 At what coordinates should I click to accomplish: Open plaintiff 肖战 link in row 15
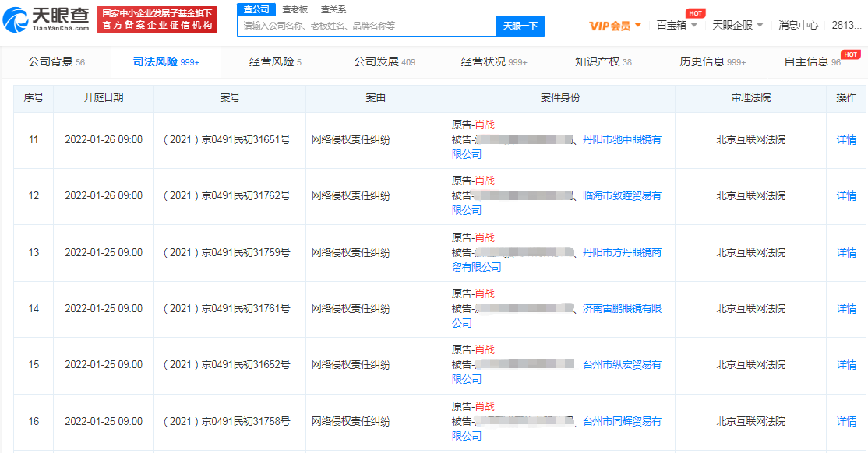coord(485,350)
